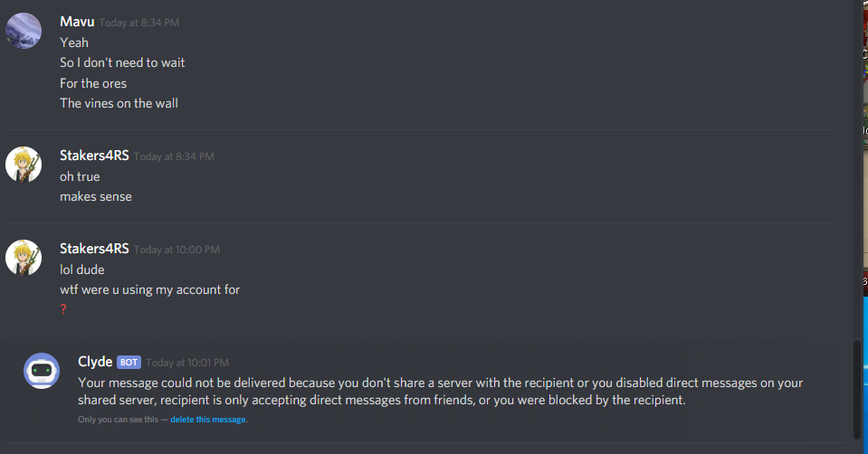Click the message 'The vines on the wall'
Screen dimensions: 868x454
coord(119,103)
